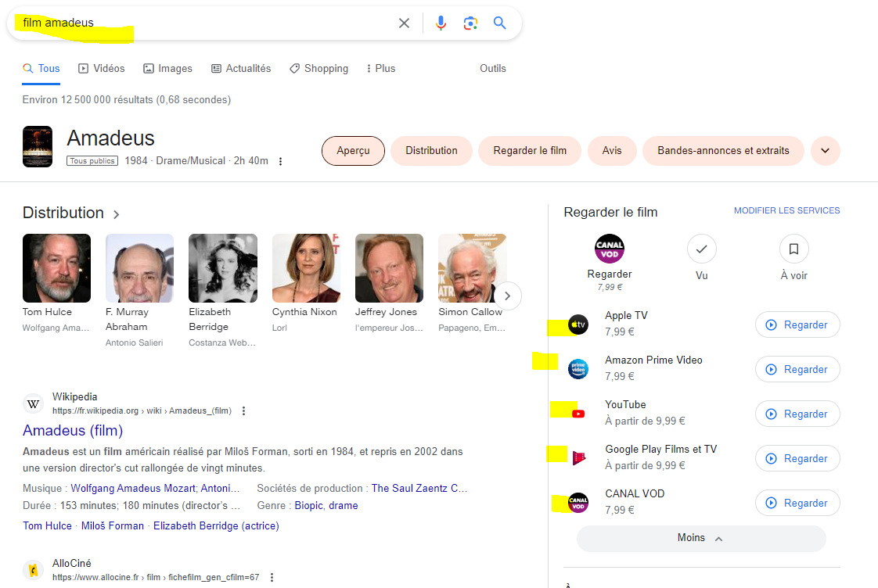The width and height of the screenshot is (878, 588).
Task: Open three-dot menu beside Wikipedia result URL
Action: point(243,411)
